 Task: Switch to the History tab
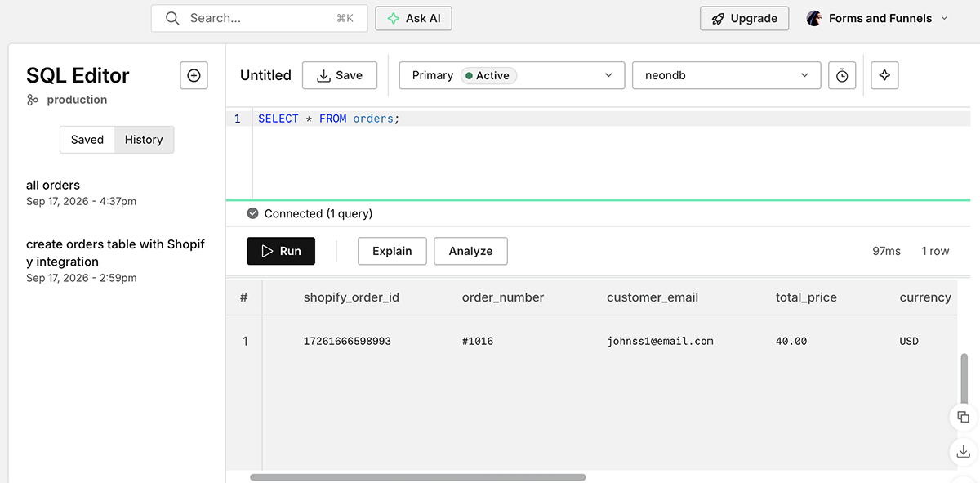tap(144, 140)
